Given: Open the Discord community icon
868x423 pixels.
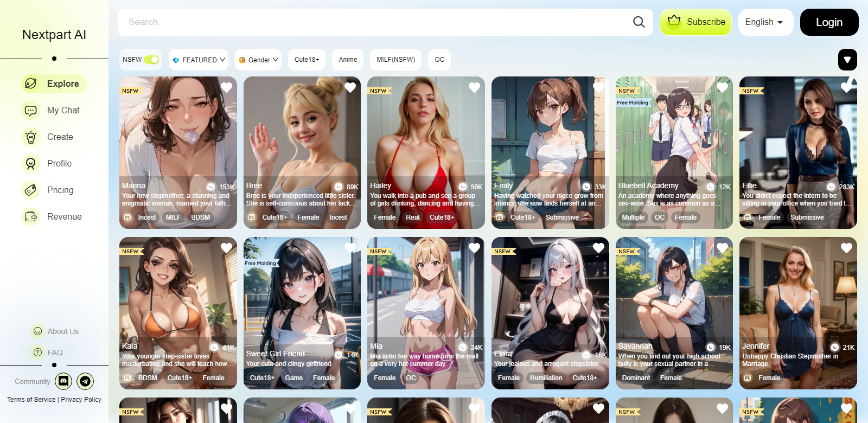Looking at the screenshot, I should pos(63,381).
